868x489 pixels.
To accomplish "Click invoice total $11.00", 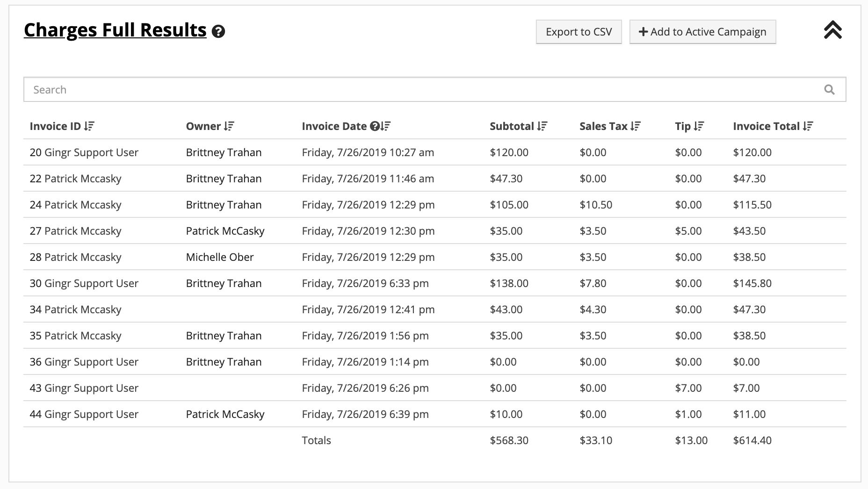I will pos(749,414).
